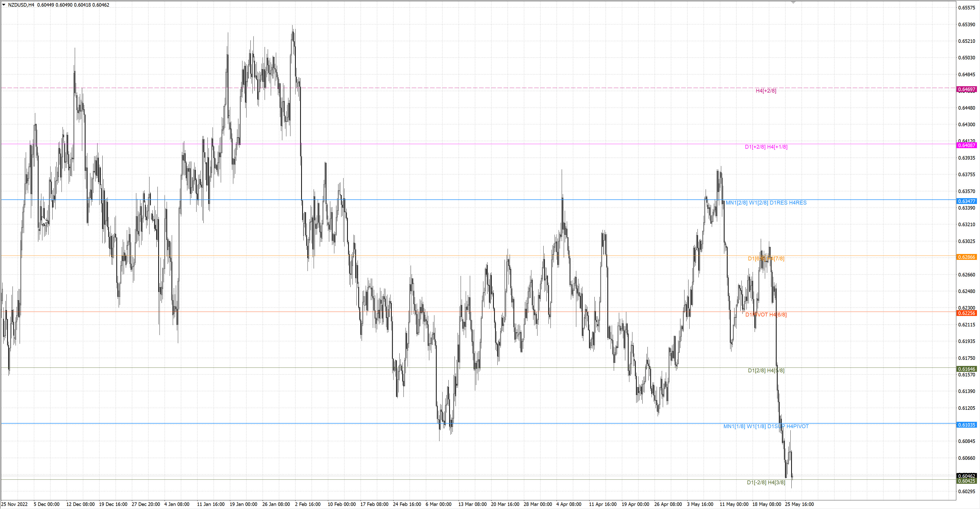
Task: Click the H4[+2/8] level label
Action: (766, 91)
